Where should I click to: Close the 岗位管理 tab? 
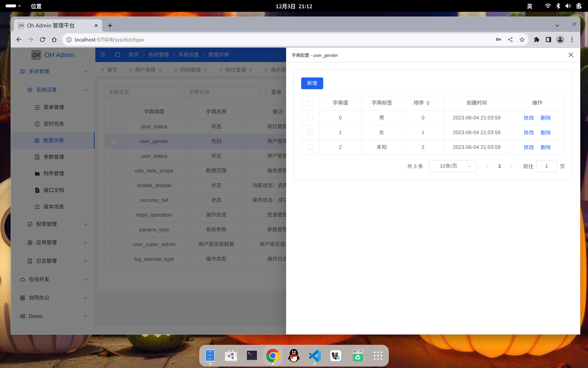coord(250,70)
